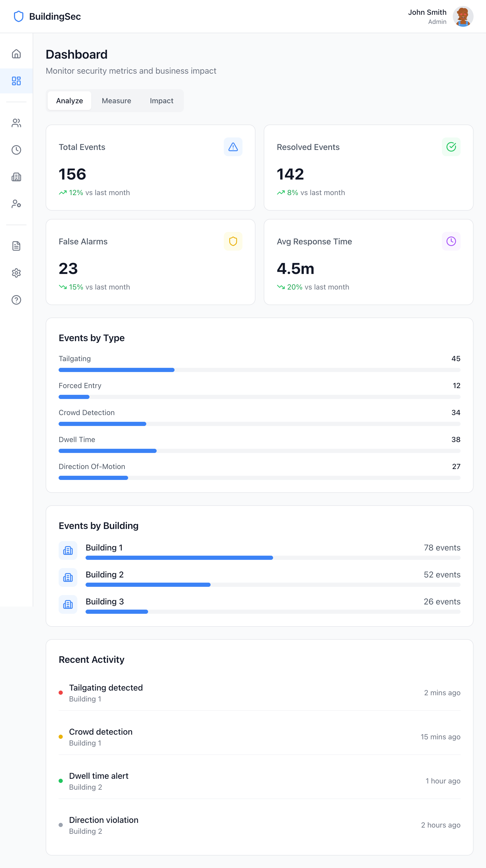Click the False Alarms downward trend arrow
This screenshot has width=486, height=868.
pos(63,287)
